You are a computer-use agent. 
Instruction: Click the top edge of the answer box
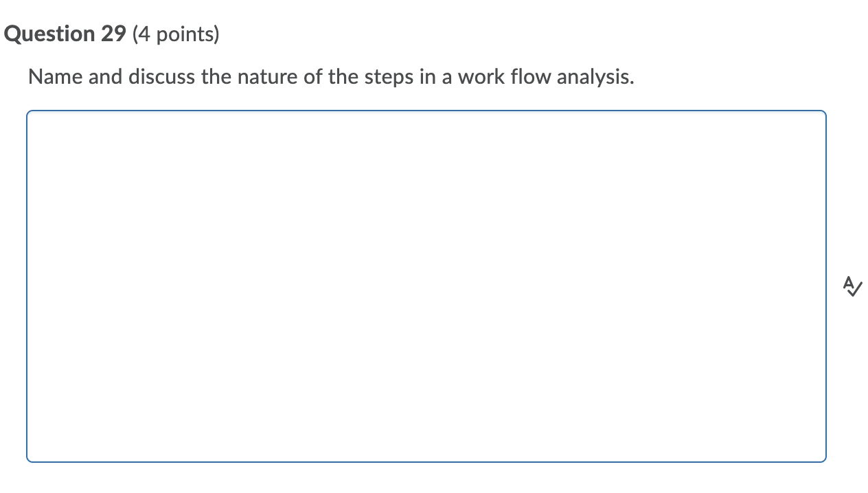426,112
